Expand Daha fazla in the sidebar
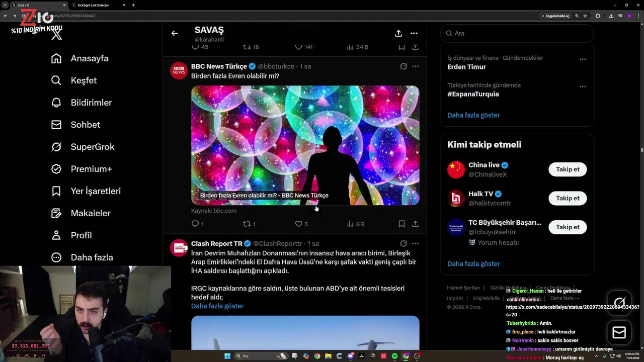Image resolution: width=644 pixels, height=362 pixels. click(x=82, y=257)
